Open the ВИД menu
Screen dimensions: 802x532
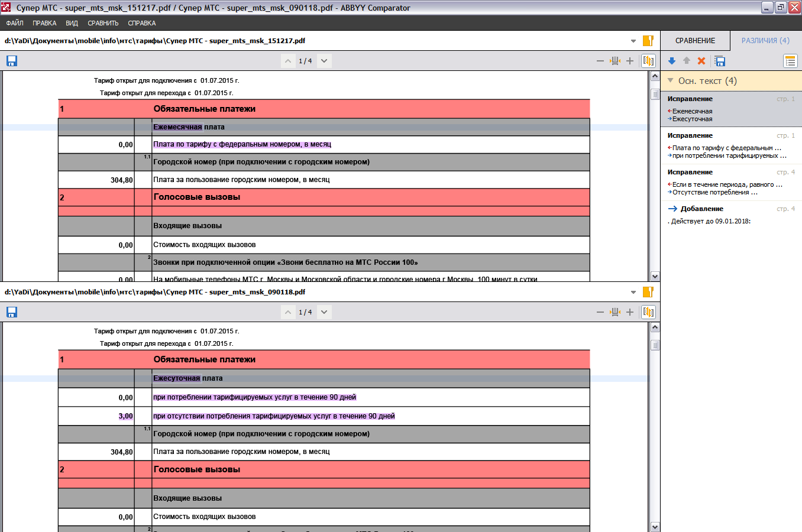coord(72,23)
